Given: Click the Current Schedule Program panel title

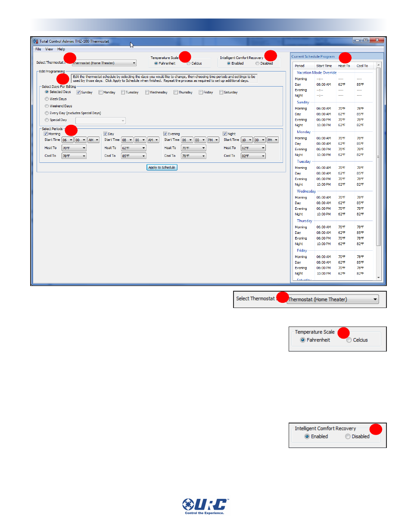Looking at the screenshot, I should (x=313, y=56).
